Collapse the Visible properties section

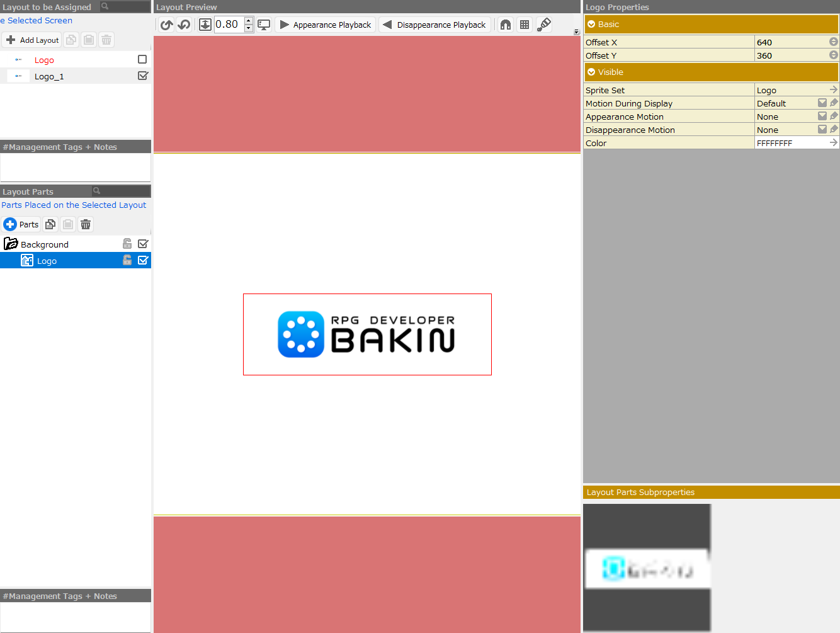pos(591,72)
